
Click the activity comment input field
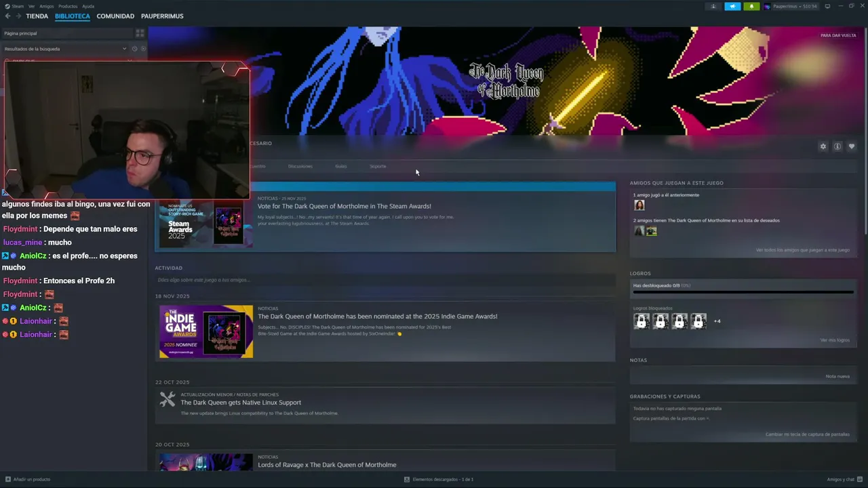click(385, 280)
